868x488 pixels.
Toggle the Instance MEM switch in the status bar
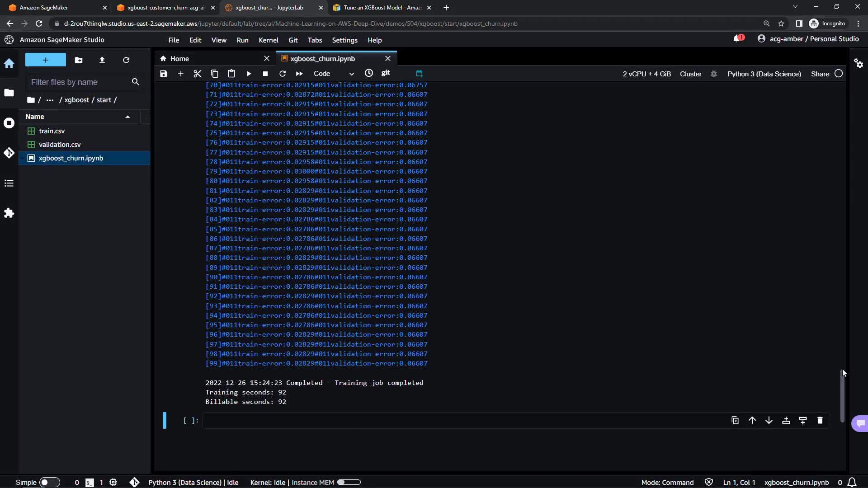(x=349, y=482)
